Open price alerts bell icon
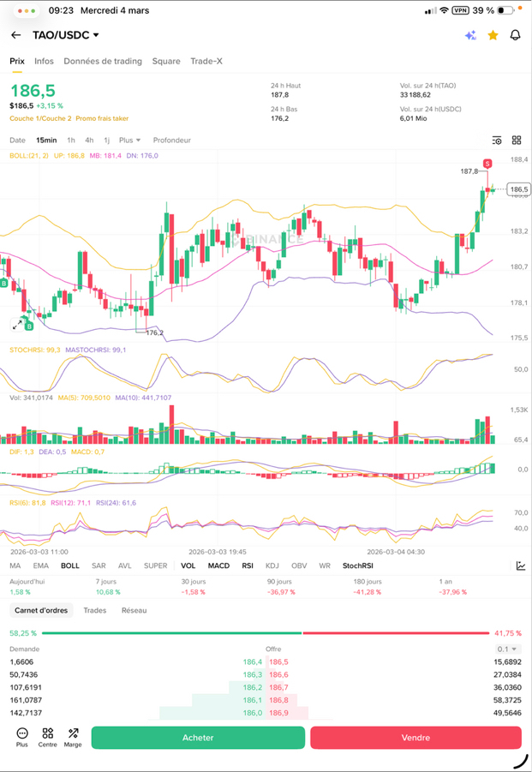532x772 pixels. click(515, 35)
